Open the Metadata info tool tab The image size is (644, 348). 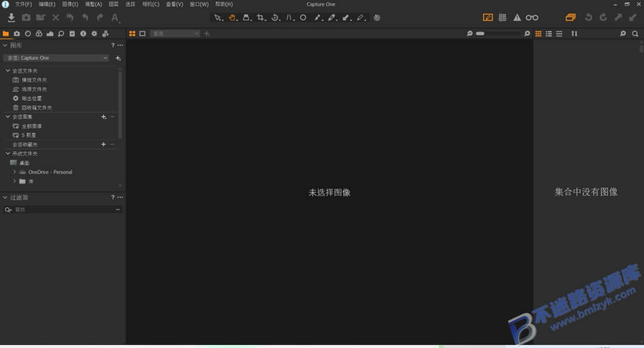83,33
